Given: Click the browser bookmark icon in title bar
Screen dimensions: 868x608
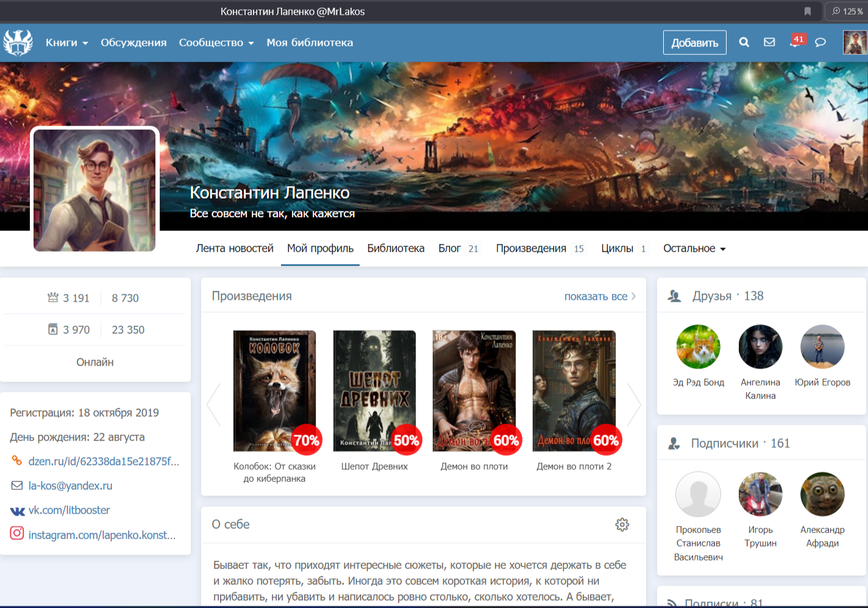Looking at the screenshot, I should [x=808, y=11].
